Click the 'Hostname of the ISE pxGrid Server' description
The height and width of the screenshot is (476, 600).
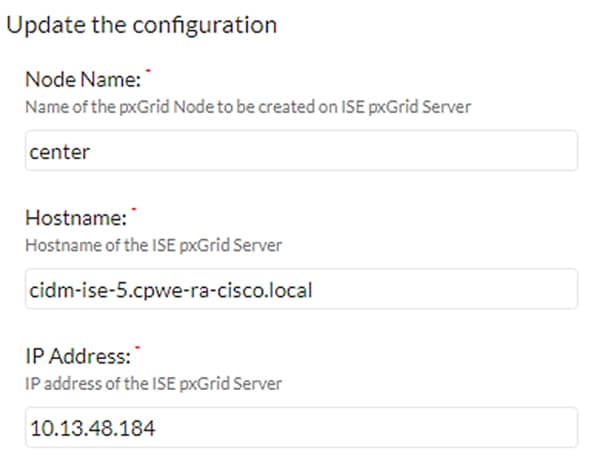click(153, 245)
